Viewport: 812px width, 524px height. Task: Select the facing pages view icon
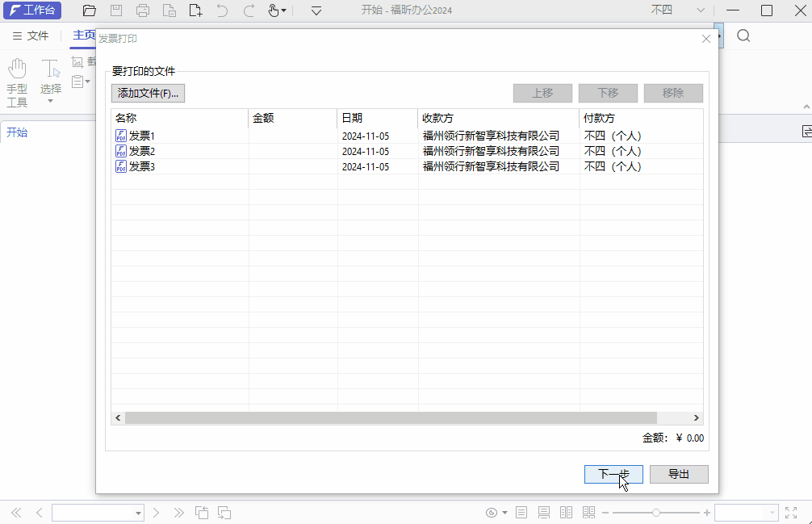click(x=566, y=512)
